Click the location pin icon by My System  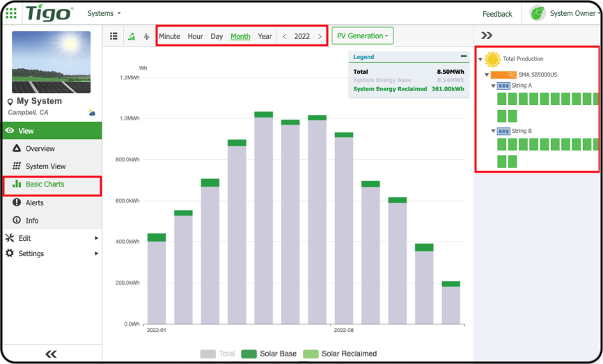coord(10,102)
